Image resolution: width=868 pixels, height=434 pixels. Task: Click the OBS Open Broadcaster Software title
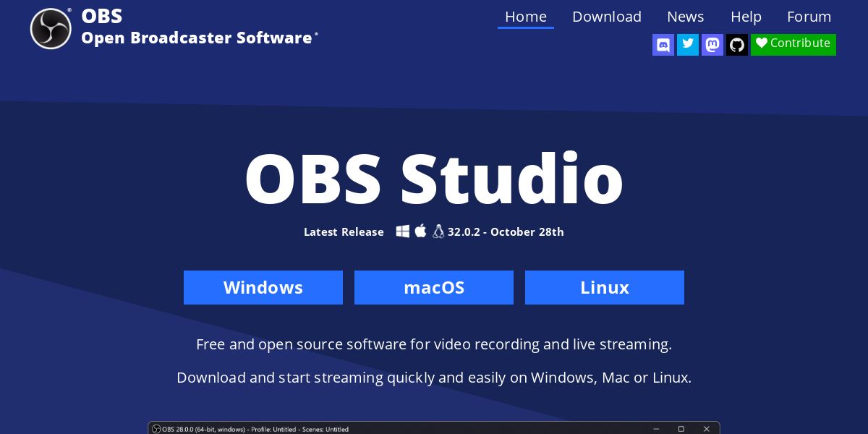[200, 27]
